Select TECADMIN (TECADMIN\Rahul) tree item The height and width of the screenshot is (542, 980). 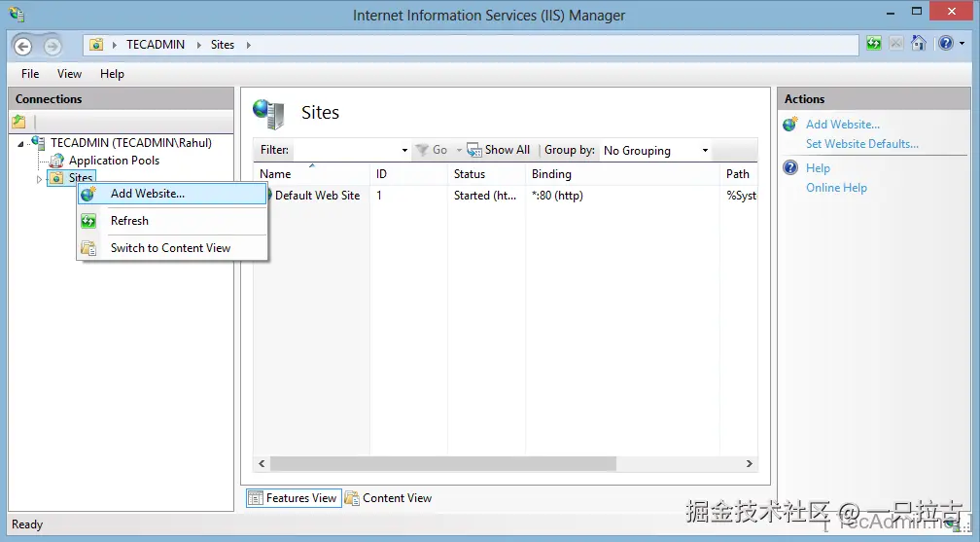(131, 143)
